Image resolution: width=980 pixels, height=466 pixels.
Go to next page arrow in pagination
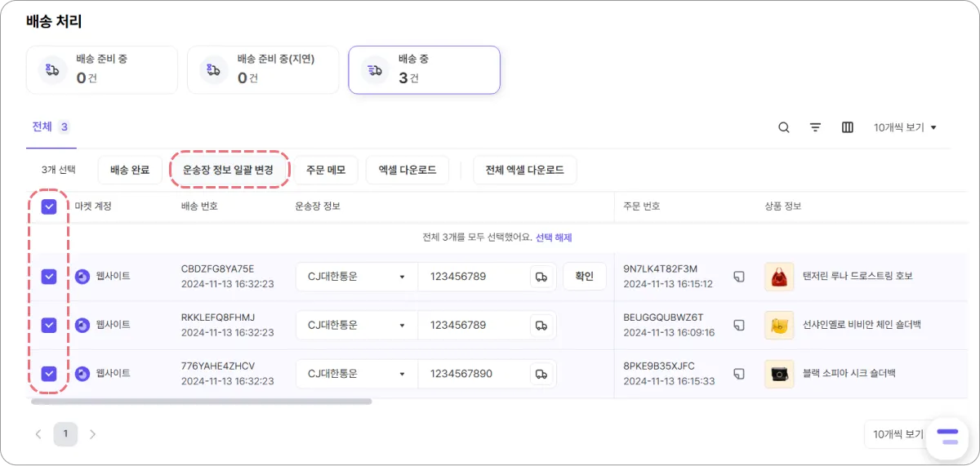click(x=92, y=434)
